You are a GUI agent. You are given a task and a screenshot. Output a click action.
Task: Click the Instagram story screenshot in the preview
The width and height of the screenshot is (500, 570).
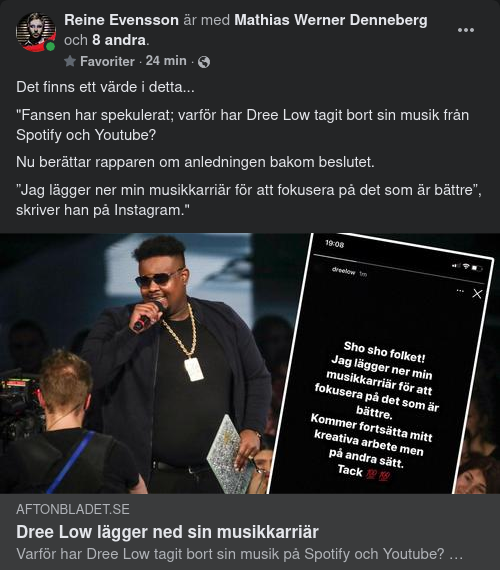point(381,365)
